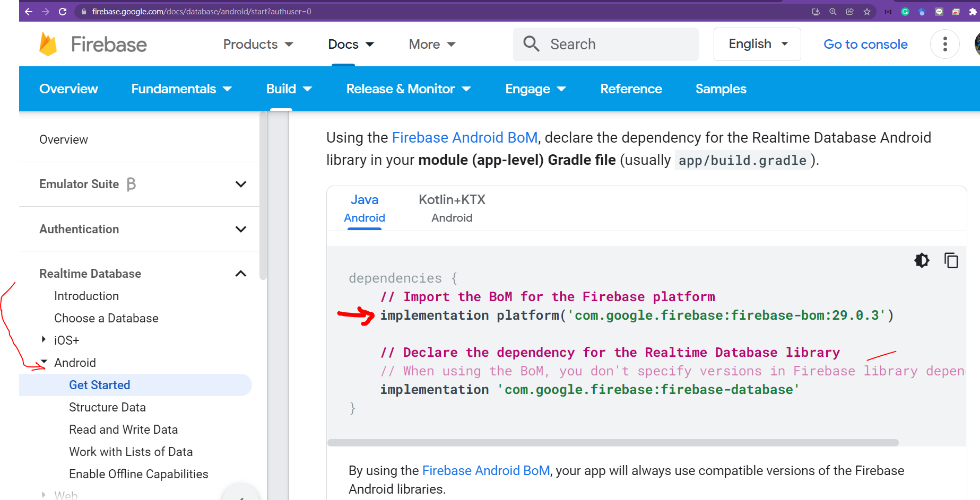Screen dimensions: 980x500
Task: Select the Kotlin+KTX Android code tab
Action: click(x=452, y=208)
